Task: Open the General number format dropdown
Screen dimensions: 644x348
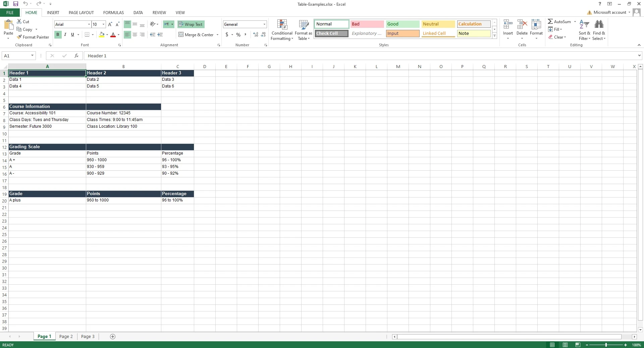Action: (264, 24)
